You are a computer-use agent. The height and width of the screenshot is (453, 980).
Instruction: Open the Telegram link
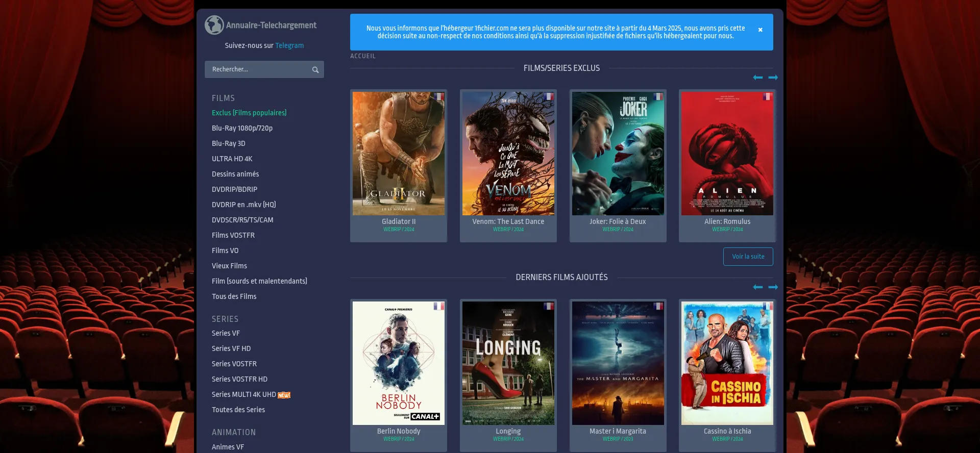[289, 46]
